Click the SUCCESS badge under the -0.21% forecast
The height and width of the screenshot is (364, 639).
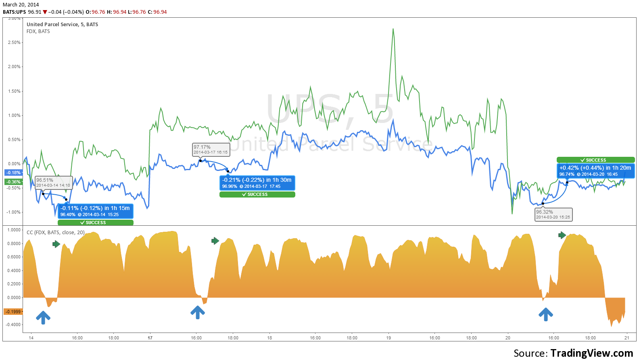pos(257,194)
